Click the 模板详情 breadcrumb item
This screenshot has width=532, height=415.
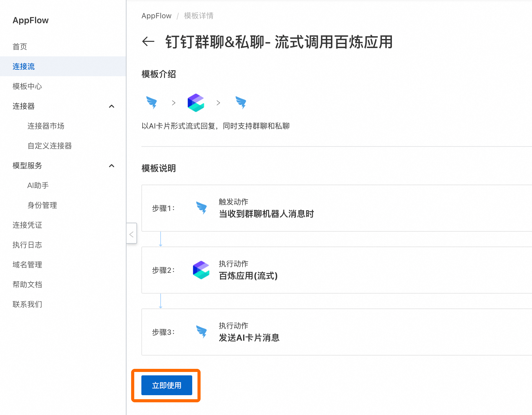(x=199, y=16)
